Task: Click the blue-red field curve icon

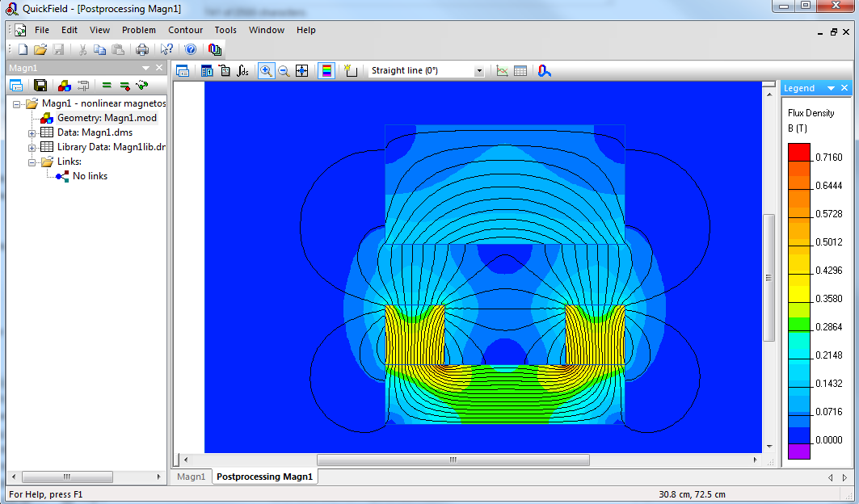Action: click(x=544, y=70)
